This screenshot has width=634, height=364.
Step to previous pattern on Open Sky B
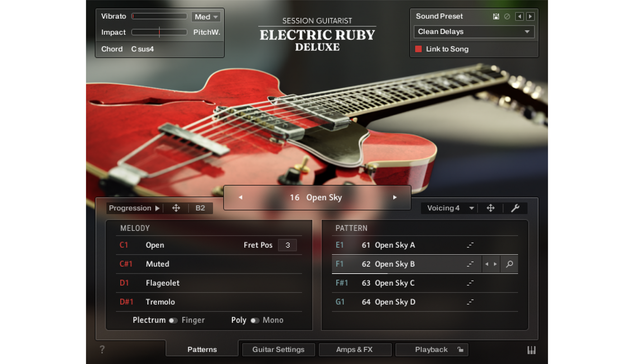click(x=486, y=264)
